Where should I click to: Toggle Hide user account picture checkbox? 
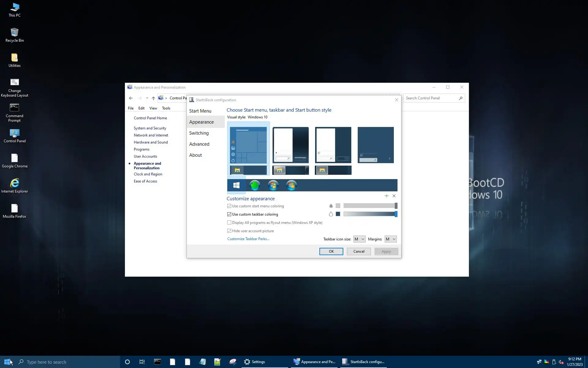point(229,231)
